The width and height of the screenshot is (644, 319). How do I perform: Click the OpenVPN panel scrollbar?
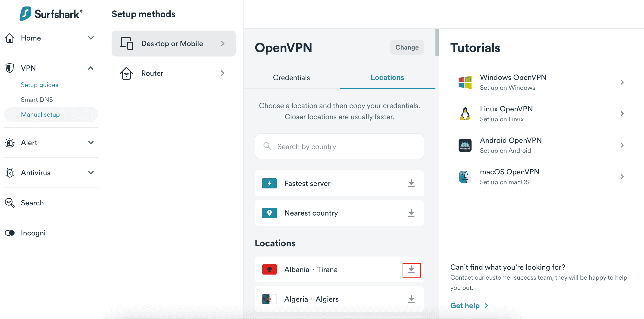[x=437, y=42]
